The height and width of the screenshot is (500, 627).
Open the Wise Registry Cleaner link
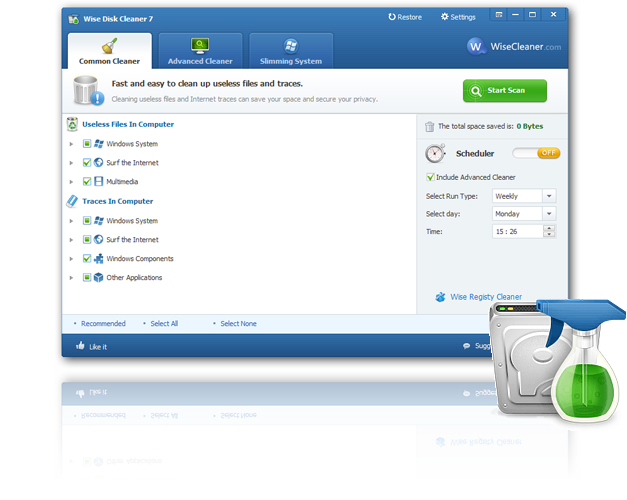point(486,297)
